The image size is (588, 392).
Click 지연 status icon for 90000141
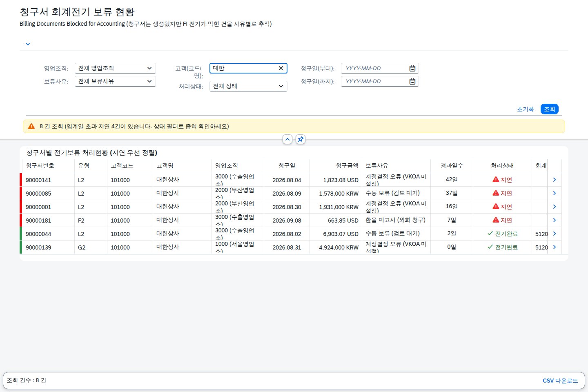[x=496, y=179]
